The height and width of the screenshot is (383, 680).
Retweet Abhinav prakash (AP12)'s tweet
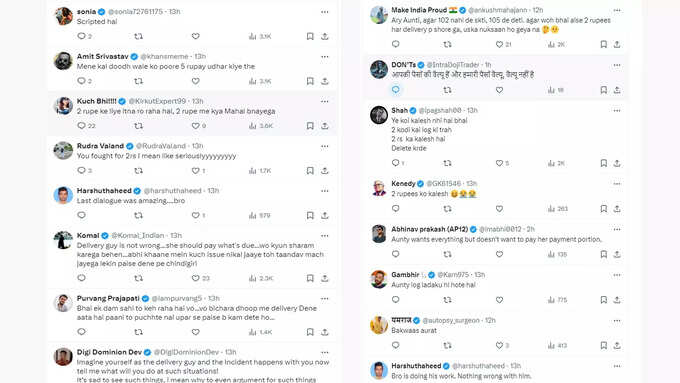point(448,254)
